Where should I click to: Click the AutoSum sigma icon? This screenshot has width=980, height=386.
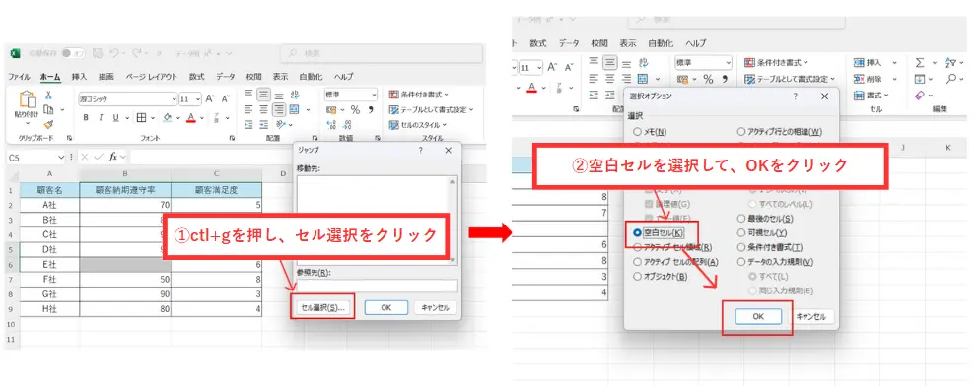pos(920,62)
